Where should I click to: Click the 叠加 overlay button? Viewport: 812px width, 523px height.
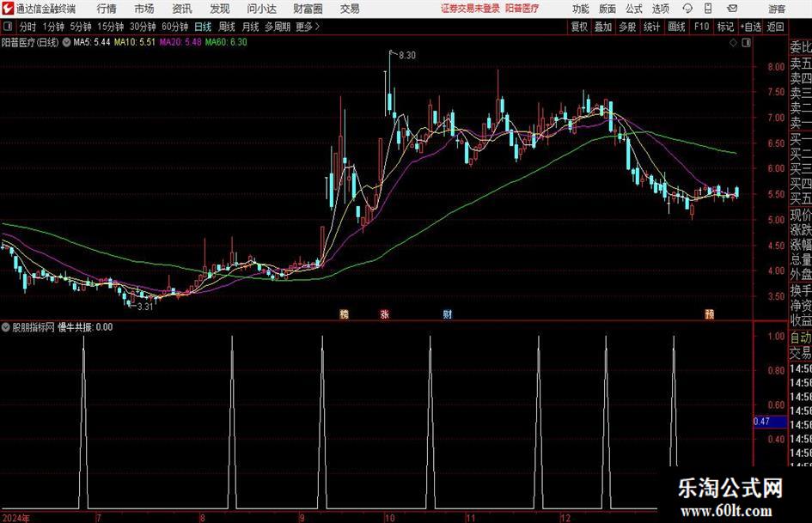pyautogui.click(x=603, y=27)
